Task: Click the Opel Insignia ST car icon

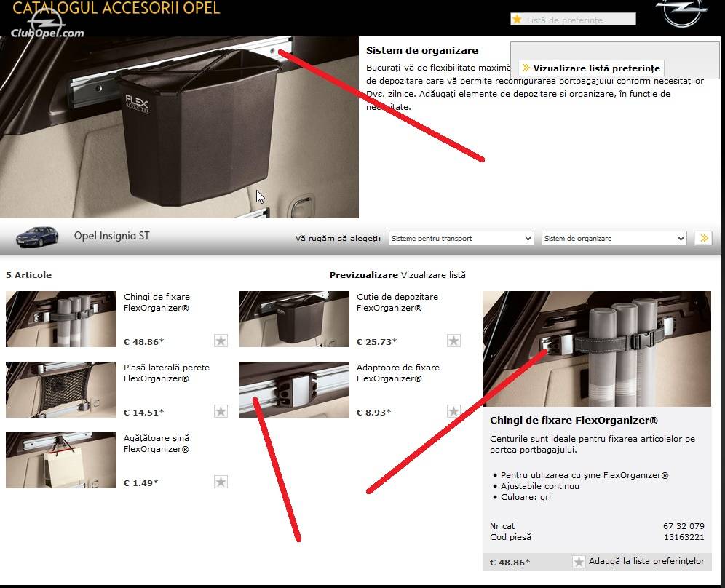Action: pos(37,237)
